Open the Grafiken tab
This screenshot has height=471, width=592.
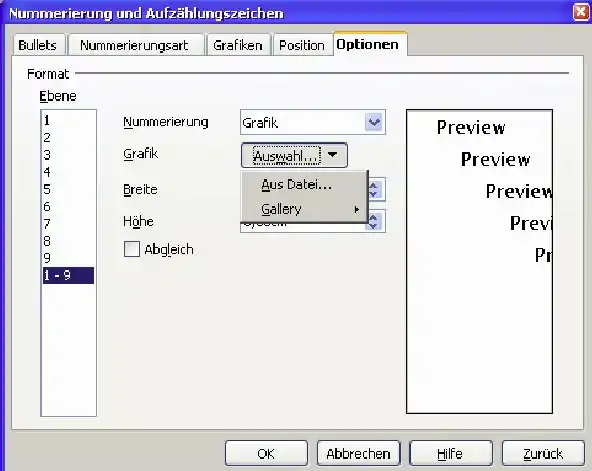[x=238, y=45]
